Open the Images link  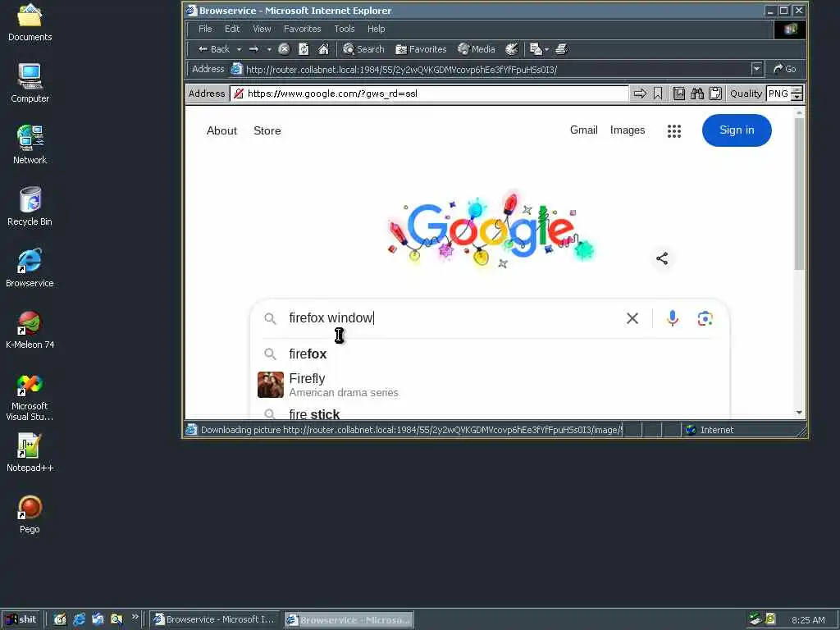[628, 130]
